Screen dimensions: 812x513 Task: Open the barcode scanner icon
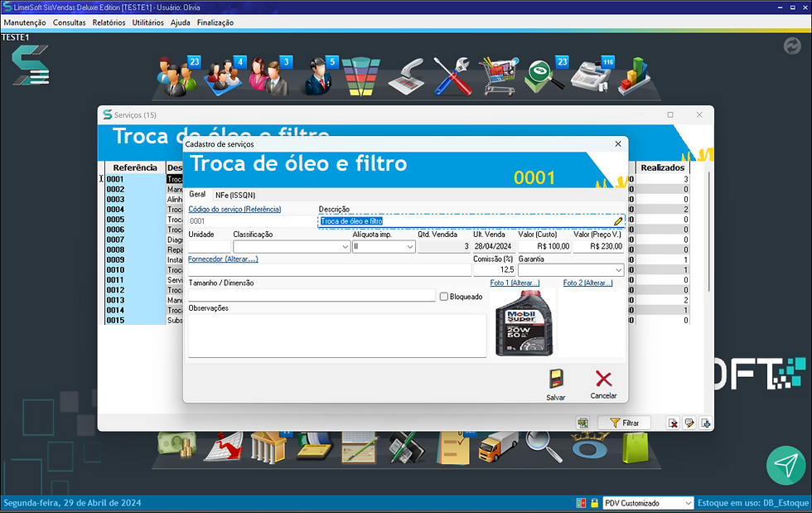tap(407, 77)
